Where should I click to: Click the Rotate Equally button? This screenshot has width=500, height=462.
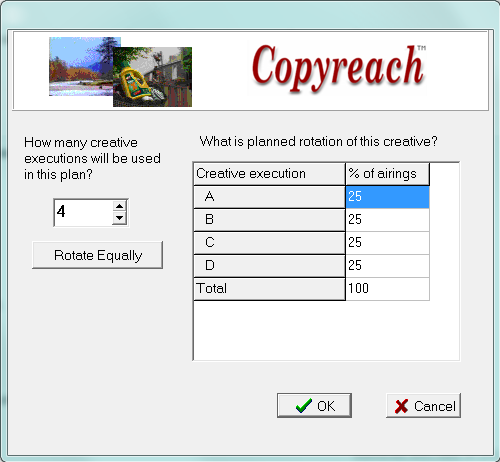(98, 255)
